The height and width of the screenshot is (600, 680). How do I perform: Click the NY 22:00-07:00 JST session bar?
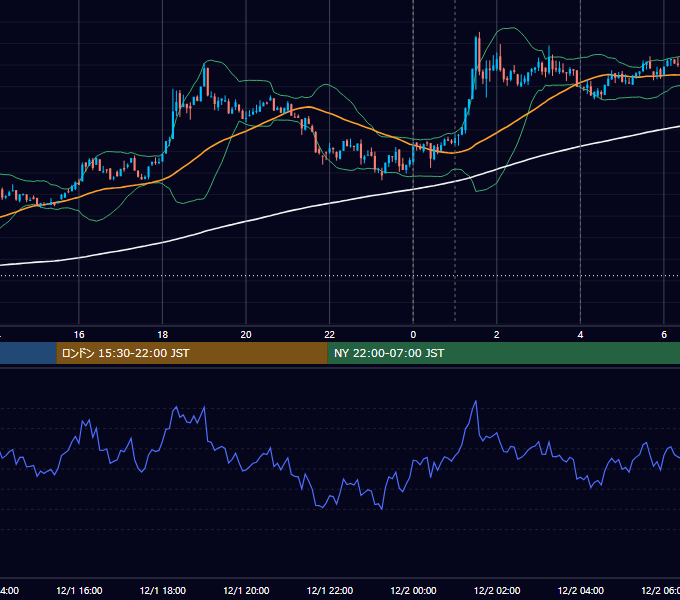click(x=503, y=353)
